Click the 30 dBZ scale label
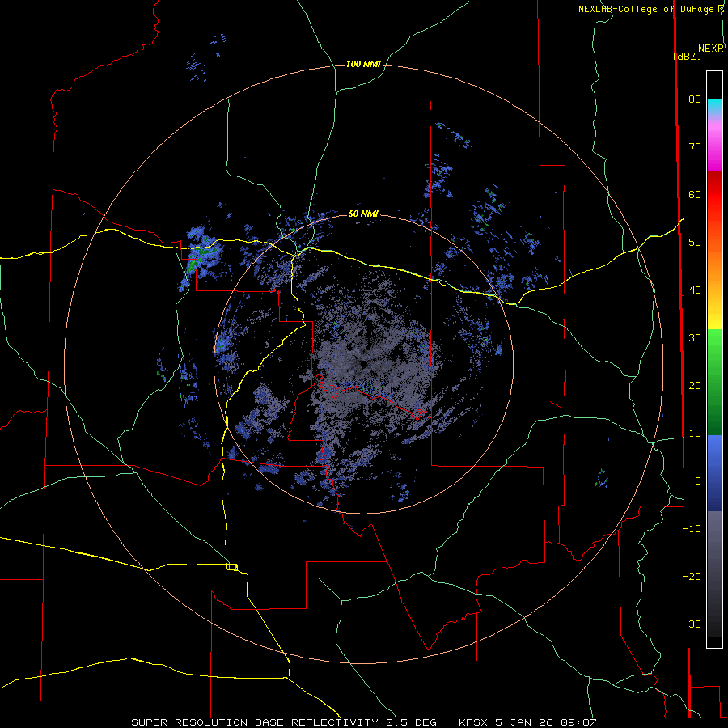This screenshot has width=728, height=728. 695,338
